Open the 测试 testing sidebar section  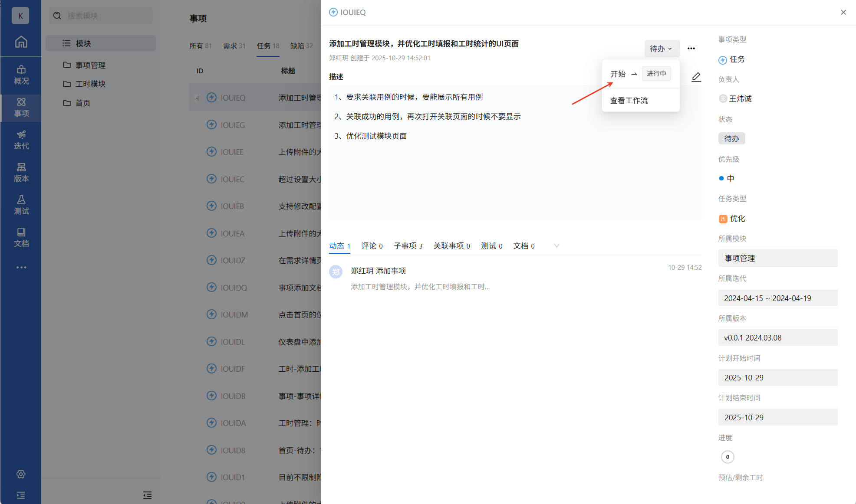point(21,205)
